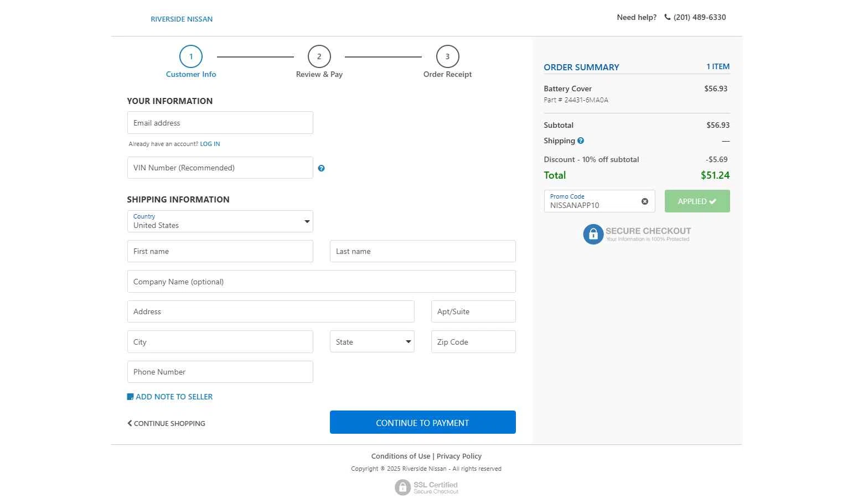Select step 2 Review & Pay
Screen dimensions: 853x504
tap(319, 62)
